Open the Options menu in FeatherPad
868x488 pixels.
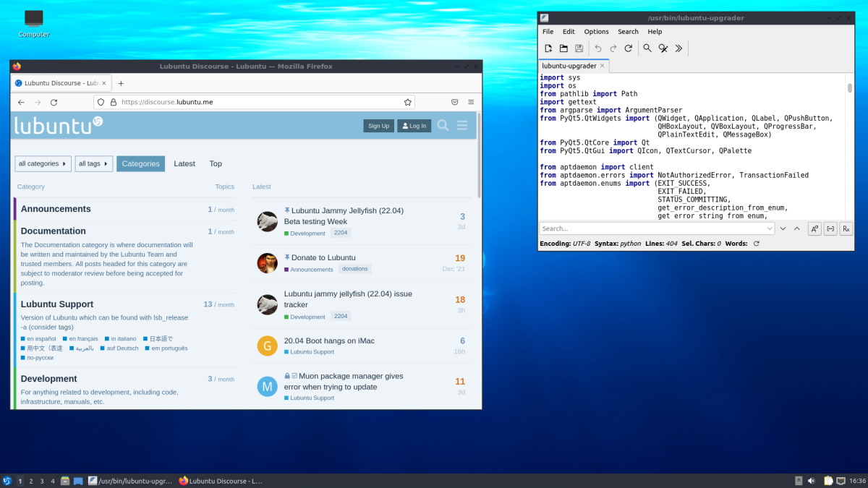coord(596,31)
